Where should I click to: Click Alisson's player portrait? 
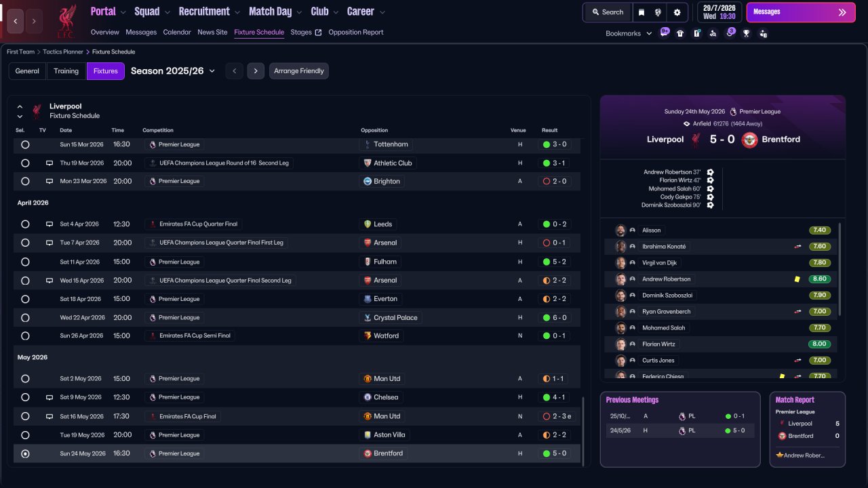(x=620, y=230)
